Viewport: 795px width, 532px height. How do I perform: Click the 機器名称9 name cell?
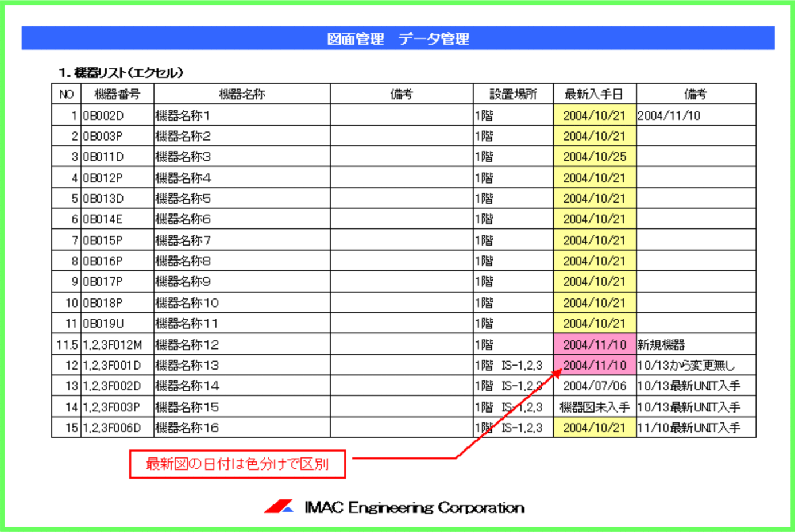click(242, 281)
